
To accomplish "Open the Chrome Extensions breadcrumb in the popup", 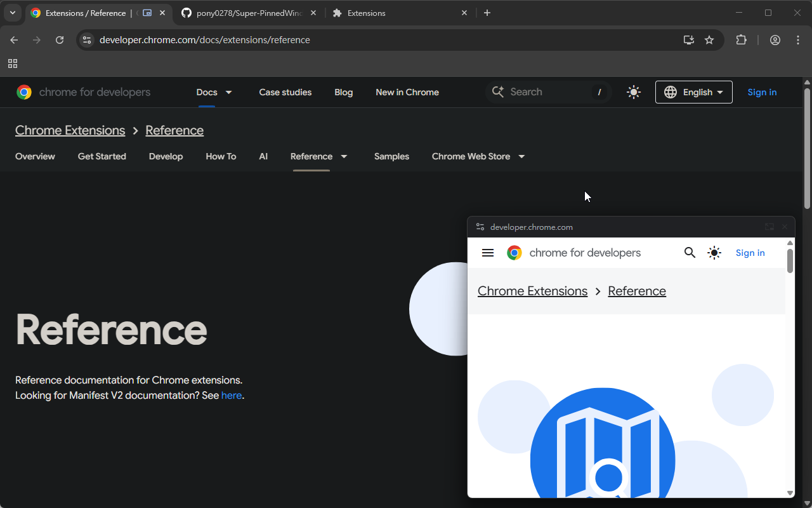I will click(533, 291).
